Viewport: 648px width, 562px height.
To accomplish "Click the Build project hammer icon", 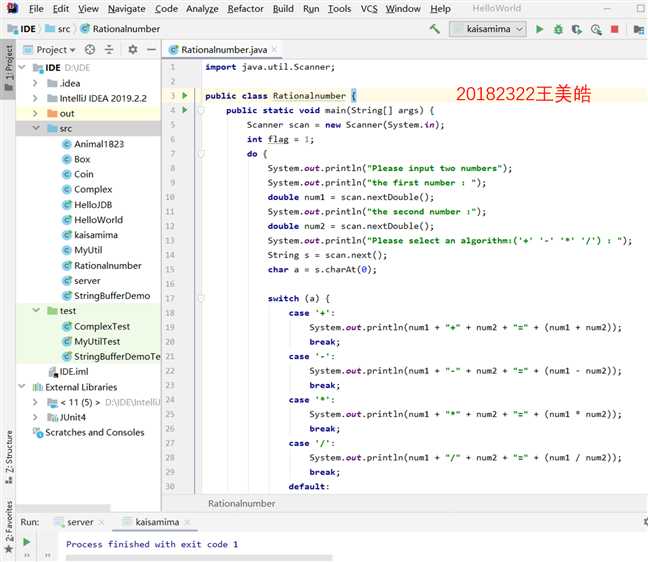I will [x=434, y=29].
